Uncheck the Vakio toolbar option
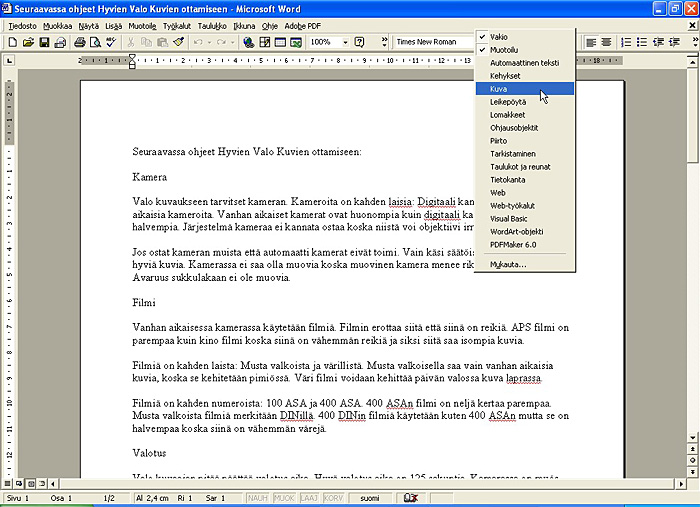This screenshot has width=700, height=507. pos(499,36)
